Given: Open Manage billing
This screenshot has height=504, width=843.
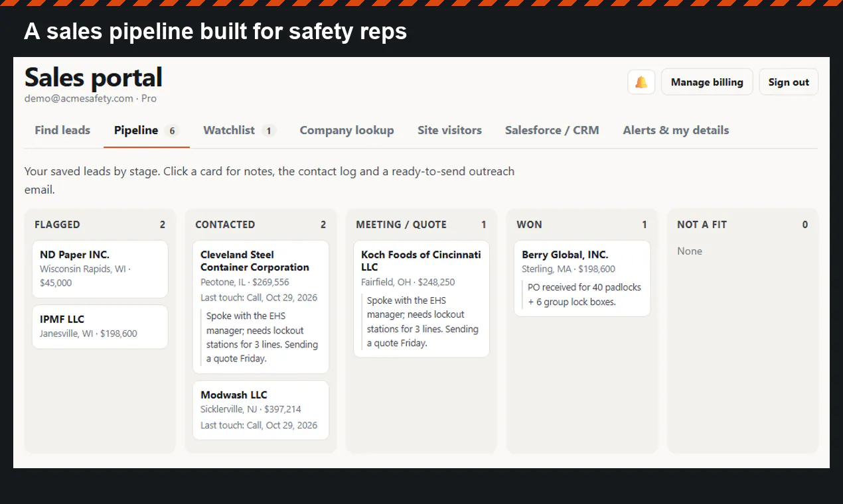Looking at the screenshot, I should 707,82.
